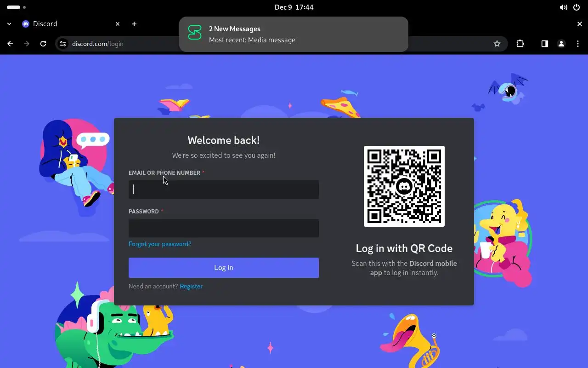Screen dimensions: 588x368
Task: Click the PASSWORD label
Action: pos(144,212)
